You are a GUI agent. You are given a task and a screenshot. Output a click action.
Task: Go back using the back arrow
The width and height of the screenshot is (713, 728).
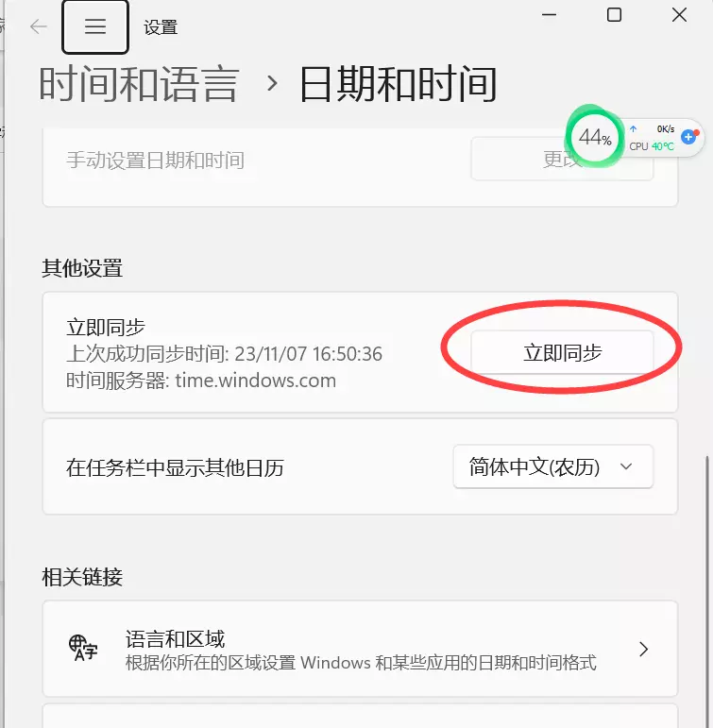coord(38,26)
